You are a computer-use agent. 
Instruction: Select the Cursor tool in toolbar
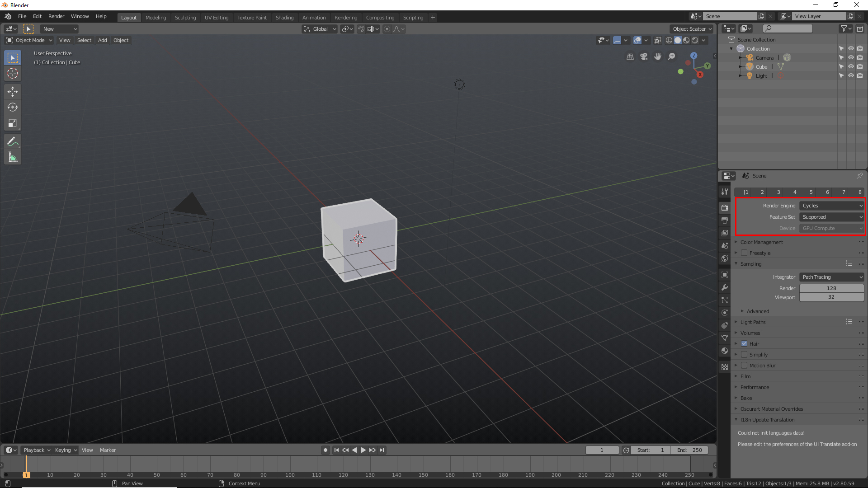(x=13, y=73)
